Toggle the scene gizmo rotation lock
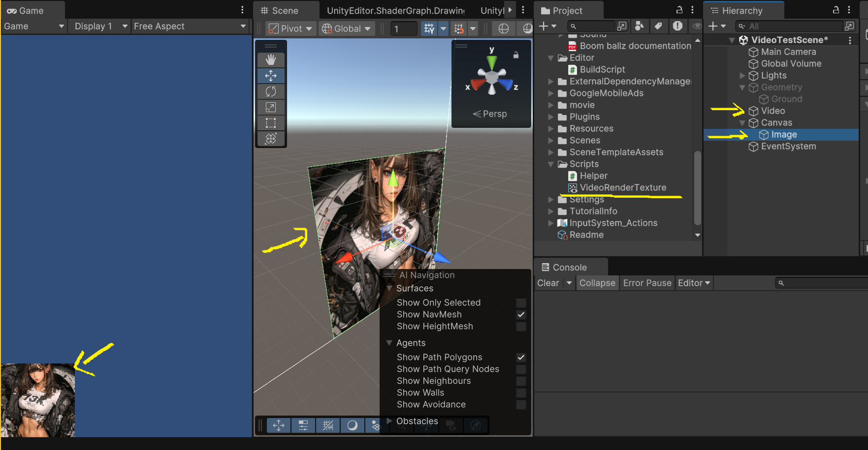 point(516,55)
